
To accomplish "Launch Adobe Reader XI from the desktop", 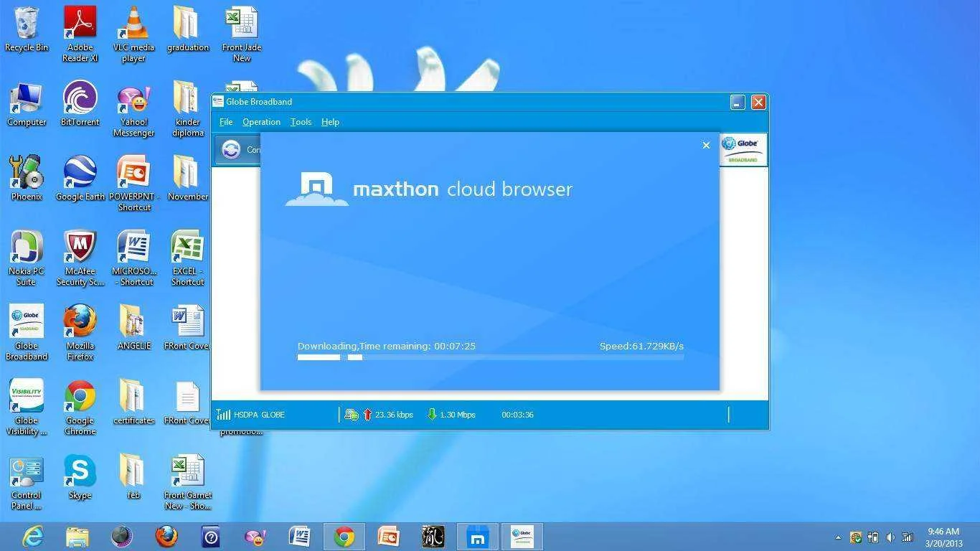I will click(80, 34).
